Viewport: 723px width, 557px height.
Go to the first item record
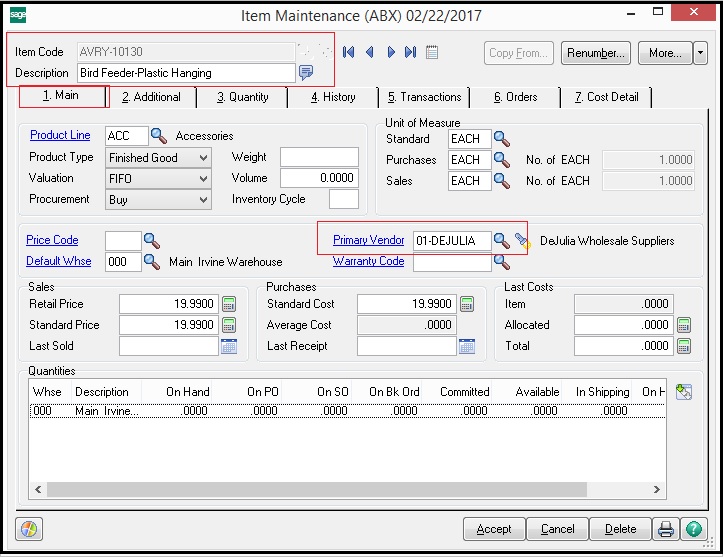tap(349, 52)
